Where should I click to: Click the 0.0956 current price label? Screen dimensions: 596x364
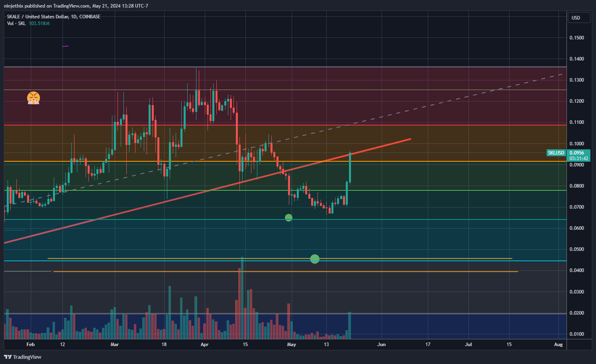(577, 153)
